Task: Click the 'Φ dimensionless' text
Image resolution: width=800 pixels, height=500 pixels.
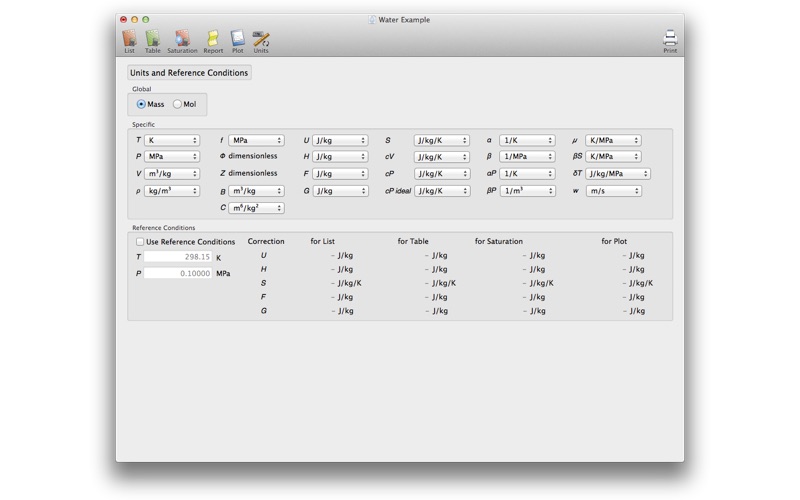Action: coord(248,156)
